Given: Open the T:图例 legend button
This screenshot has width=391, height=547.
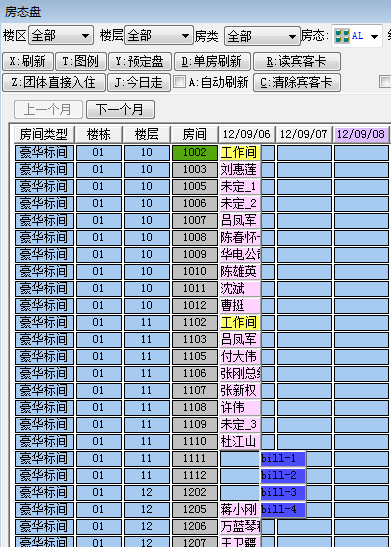Looking at the screenshot, I should click(81, 61).
